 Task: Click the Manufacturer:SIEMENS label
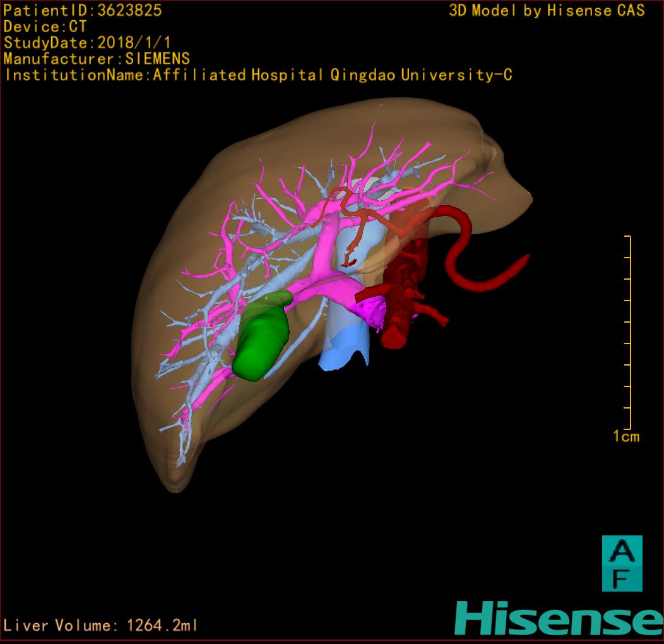97,59
